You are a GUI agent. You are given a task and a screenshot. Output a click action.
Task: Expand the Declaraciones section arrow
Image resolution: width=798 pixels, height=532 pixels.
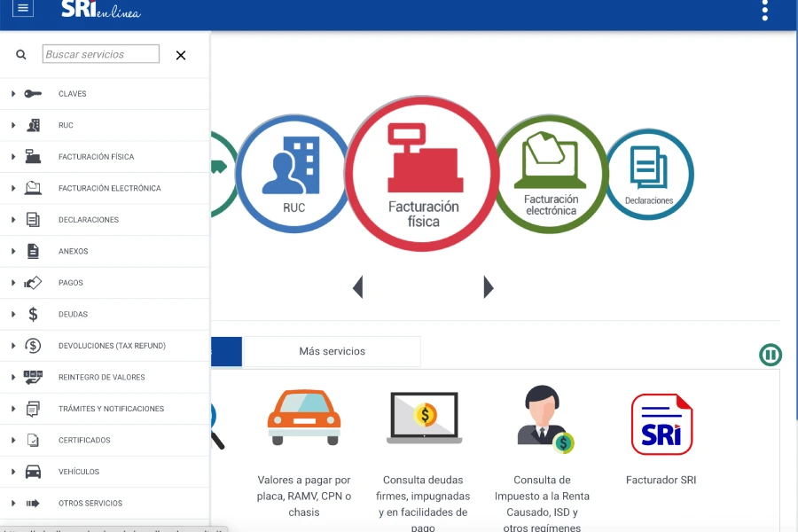pyautogui.click(x=13, y=220)
